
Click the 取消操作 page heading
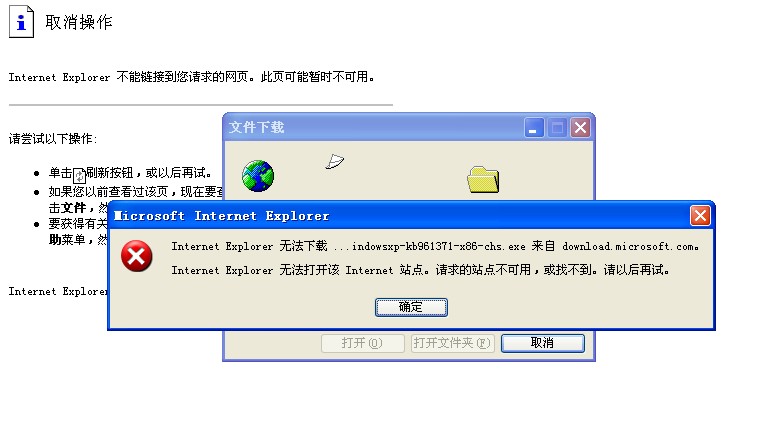coord(79,22)
